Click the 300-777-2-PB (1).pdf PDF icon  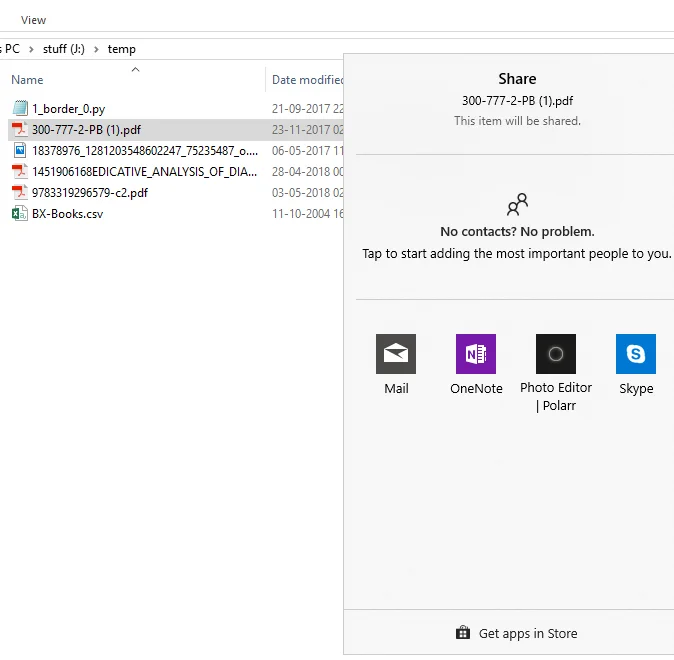click(20, 129)
